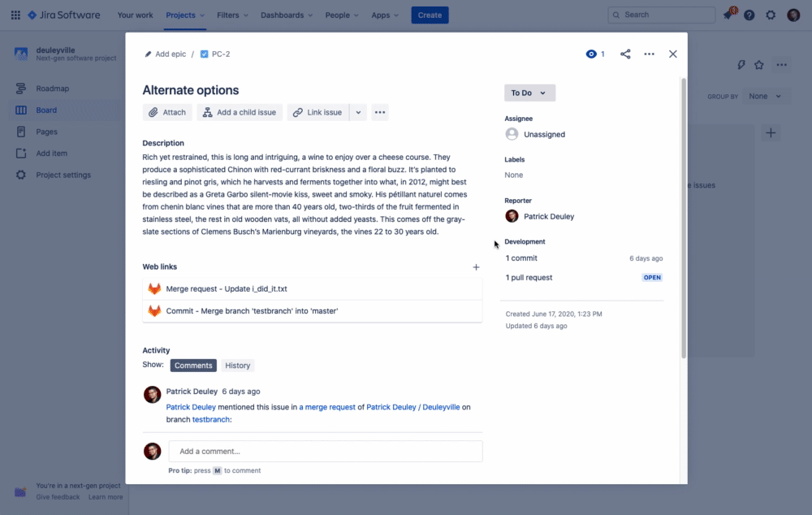Click the Labels None value
Image resolution: width=812 pixels, height=515 pixels.
coord(514,175)
